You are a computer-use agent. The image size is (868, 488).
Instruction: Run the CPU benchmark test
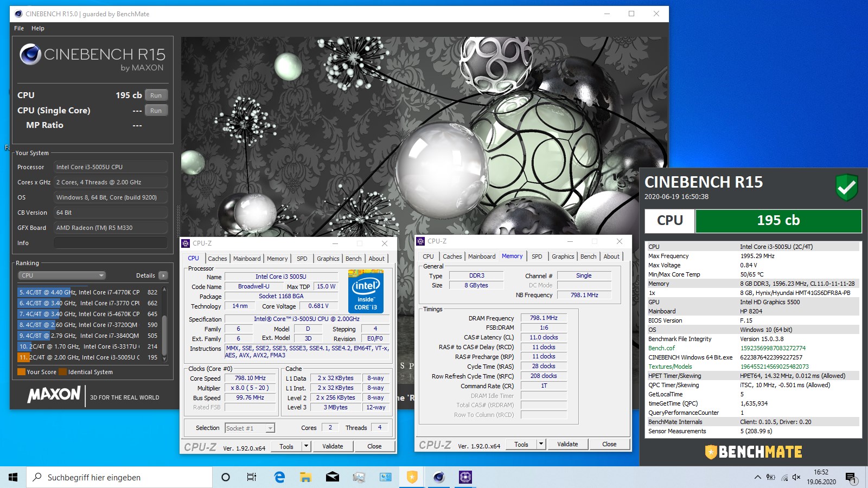(x=156, y=95)
